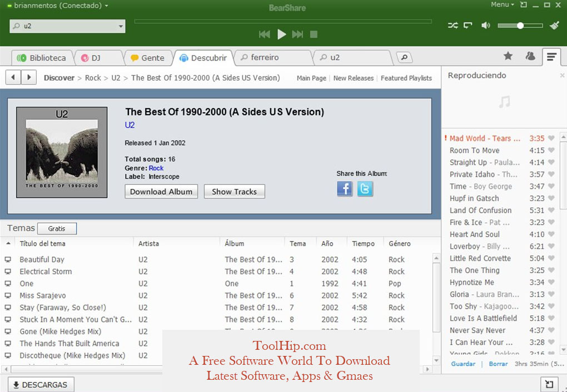The height and width of the screenshot is (392, 567).
Task: Open the New Releases link
Action: pos(354,78)
